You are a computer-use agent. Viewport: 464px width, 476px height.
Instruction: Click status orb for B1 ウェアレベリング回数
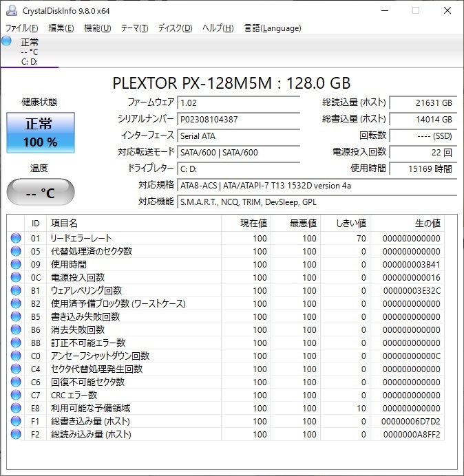(16, 290)
